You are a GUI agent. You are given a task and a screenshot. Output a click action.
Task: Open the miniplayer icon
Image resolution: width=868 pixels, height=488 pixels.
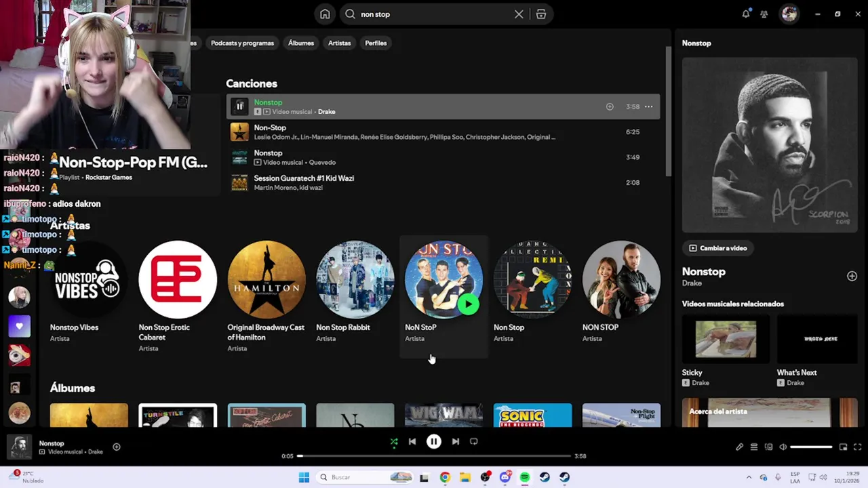[843, 447]
